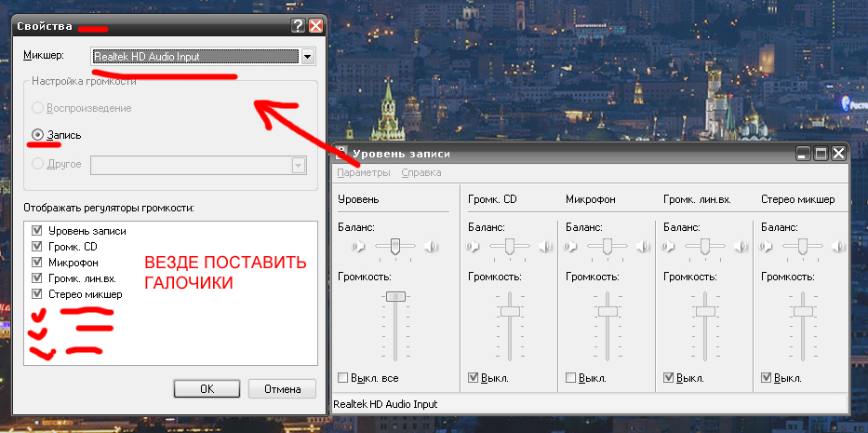Image resolution: width=868 pixels, height=433 pixels.
Task: Select the Запись radio button
Action: [37, 135]
